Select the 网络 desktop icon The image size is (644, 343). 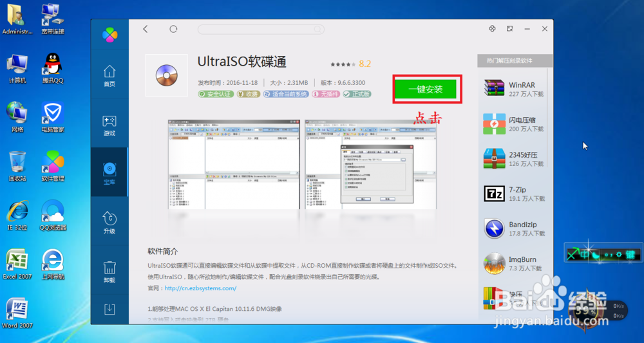[x=17, y=117]
